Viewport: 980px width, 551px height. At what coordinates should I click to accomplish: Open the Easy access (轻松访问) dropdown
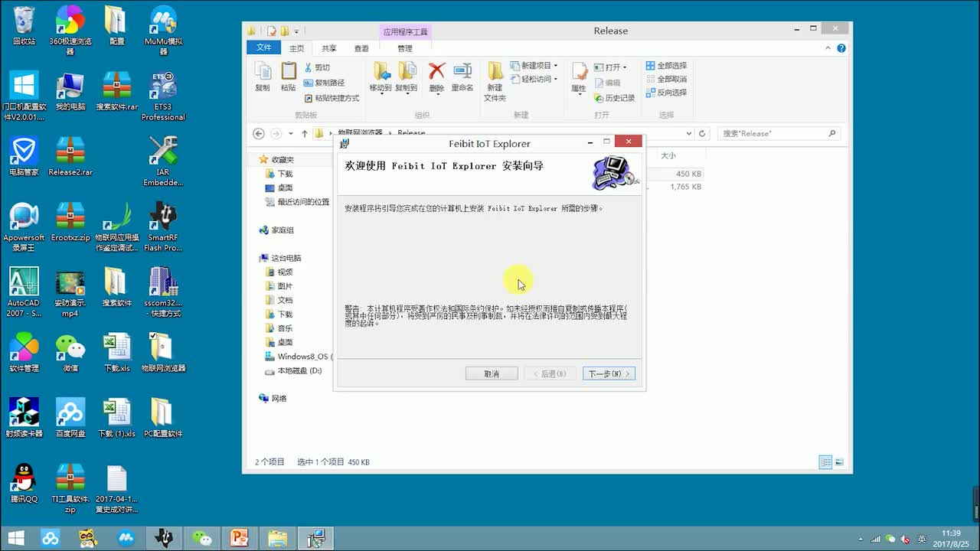pyautogui.click(x=534, y=79)
